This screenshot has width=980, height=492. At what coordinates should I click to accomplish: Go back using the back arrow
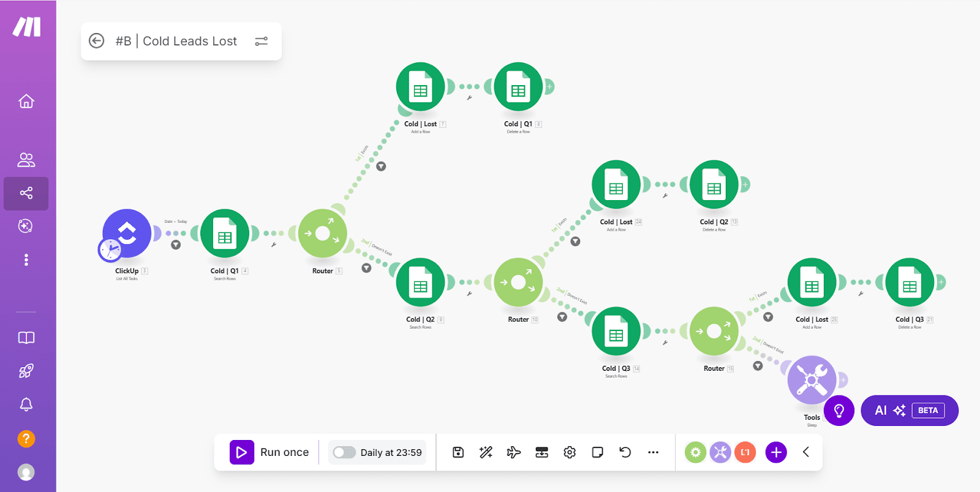[97, 41]
